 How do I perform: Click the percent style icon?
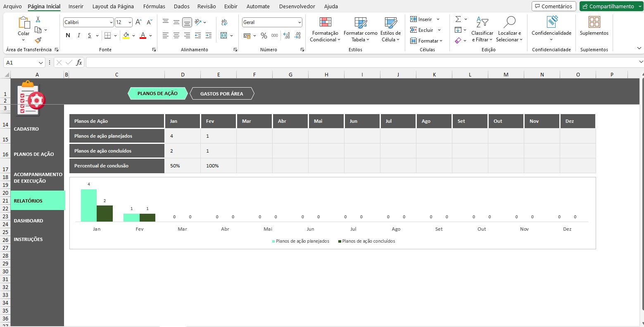click(x=264, y=36)
